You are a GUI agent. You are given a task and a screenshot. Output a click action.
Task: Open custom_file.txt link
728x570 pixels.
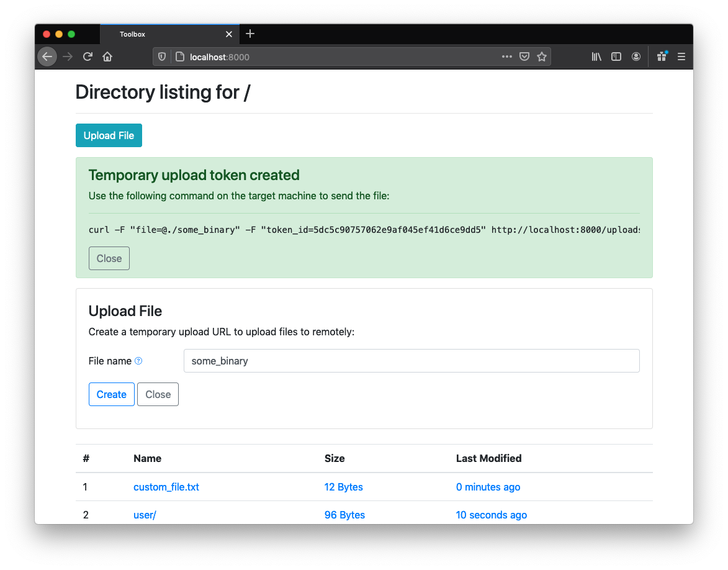[166, 487]
